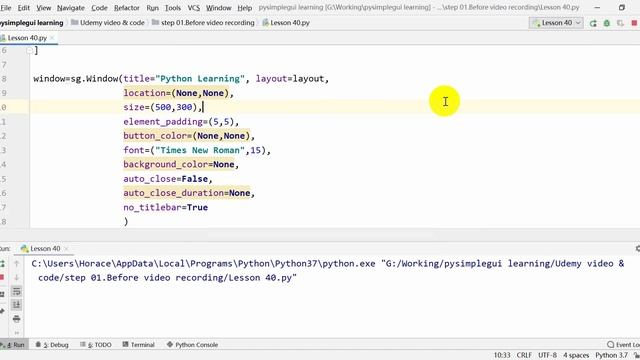The width and height of the screenshot is (640, 360).
Task: Click the 10:33 cursor position in status bar
Action: [502, 356]
